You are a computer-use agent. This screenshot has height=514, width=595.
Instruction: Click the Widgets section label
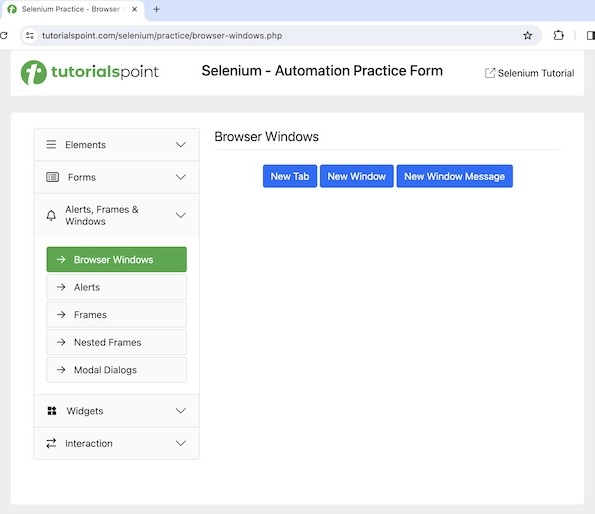tap(85, 411)
